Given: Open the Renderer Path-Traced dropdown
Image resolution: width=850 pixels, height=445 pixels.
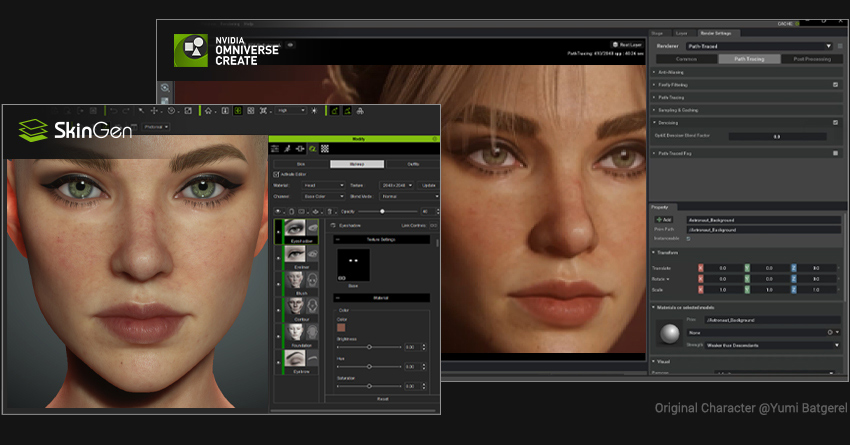Looking at the screenshot, I should click(x=758, y=46).
